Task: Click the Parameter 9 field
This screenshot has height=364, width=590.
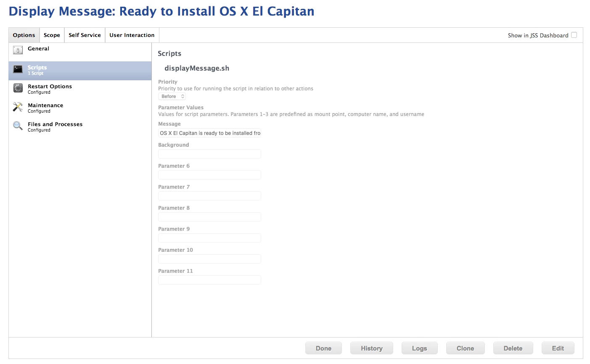Action: pyautogui.click(x=209, y=238)
